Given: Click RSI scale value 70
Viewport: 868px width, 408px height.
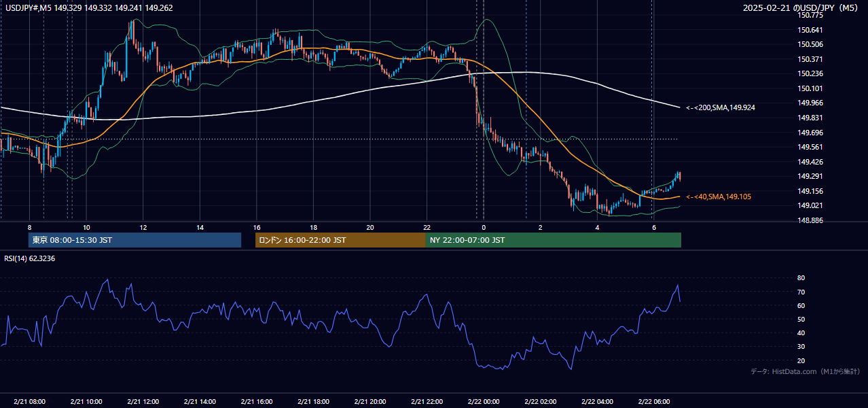Looking at the screenshot, I should coord(801,292).
